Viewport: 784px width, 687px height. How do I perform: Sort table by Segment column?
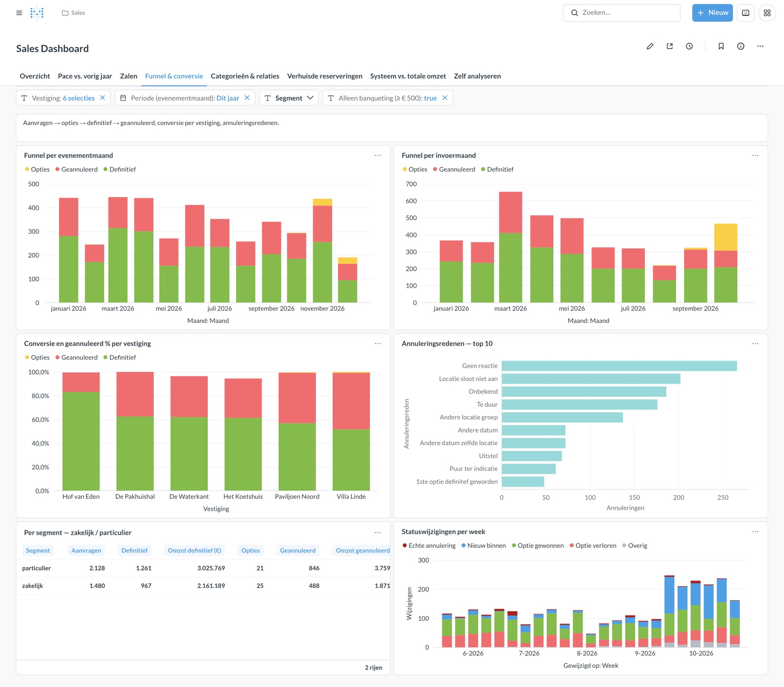[38, 550]
